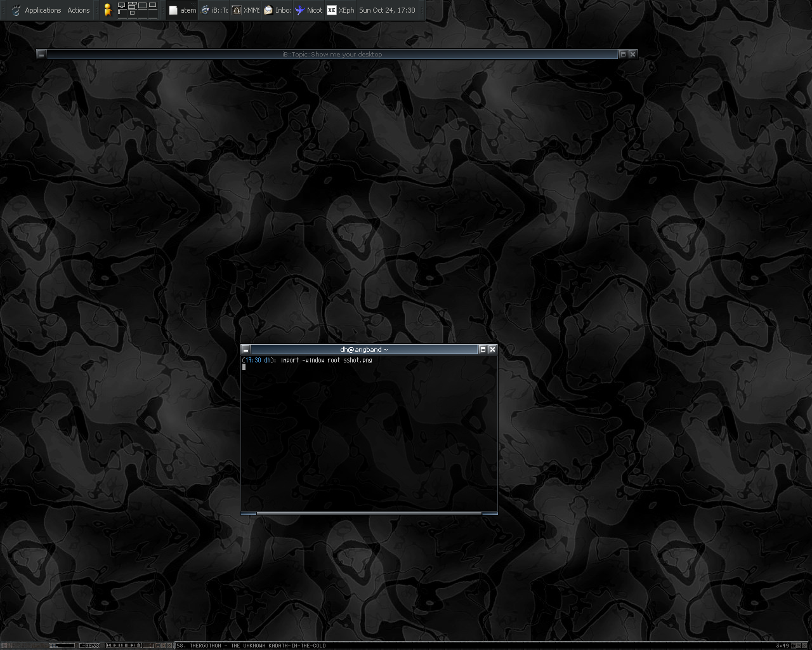The width and height of the screenshot is (812, 650).
Task: Skip to next track in XMMS
Action: click(x=133, y=646)
